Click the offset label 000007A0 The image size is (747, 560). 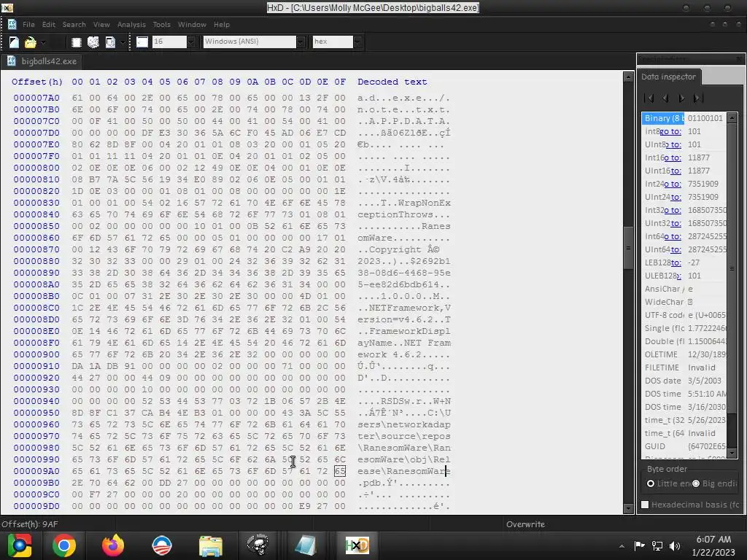pyautogui.click(x=36, y=98)
